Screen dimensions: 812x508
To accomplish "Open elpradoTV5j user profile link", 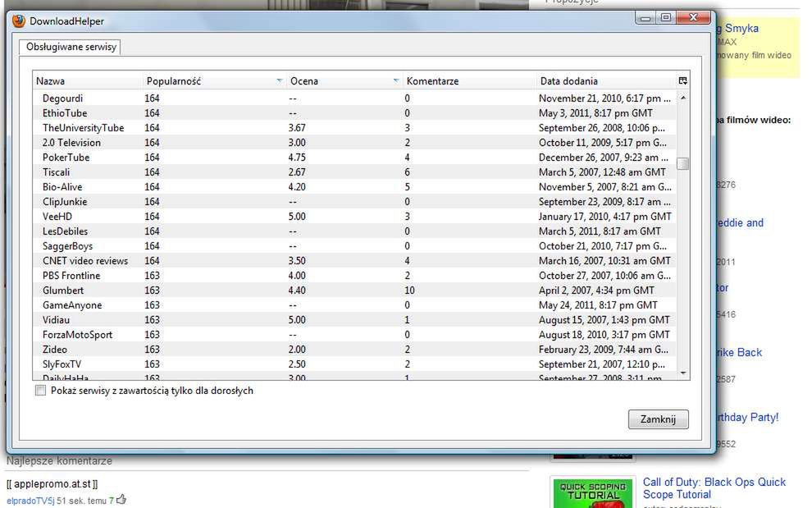I will pyautogui.click(x=30, y=501).
